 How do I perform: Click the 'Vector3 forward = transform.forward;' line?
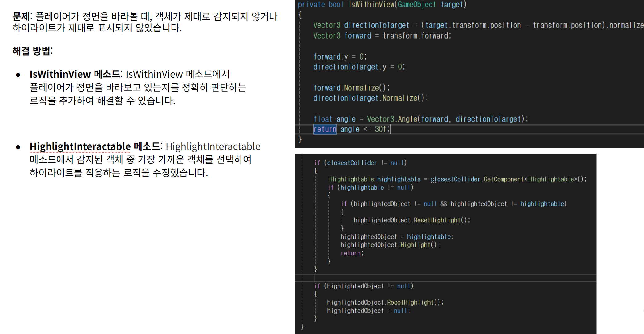(382, 36)
